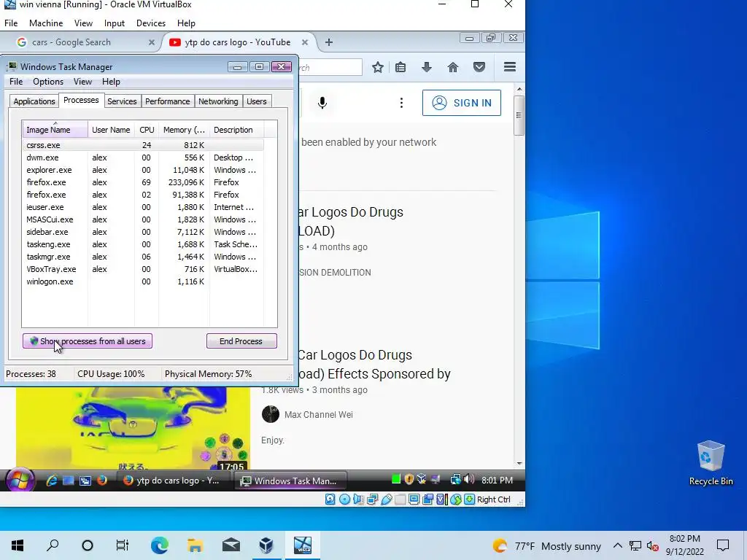The image size is (747, 560).
Task: Open Task Manager Options menu
Action: point(48,82)
